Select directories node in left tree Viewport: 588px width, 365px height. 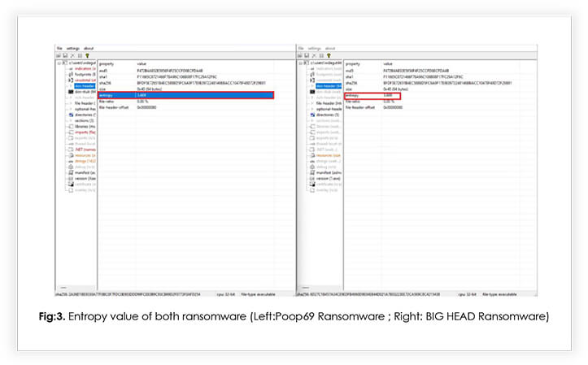[x=85, y=115]
